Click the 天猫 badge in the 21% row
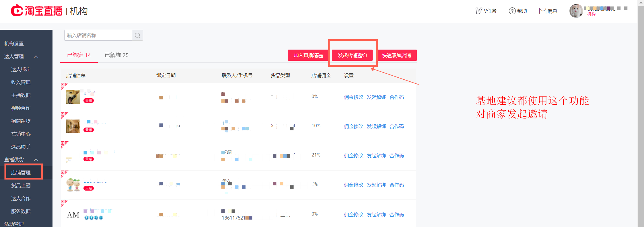The height and width of the screenshot is (227, 644). (89, 159)
